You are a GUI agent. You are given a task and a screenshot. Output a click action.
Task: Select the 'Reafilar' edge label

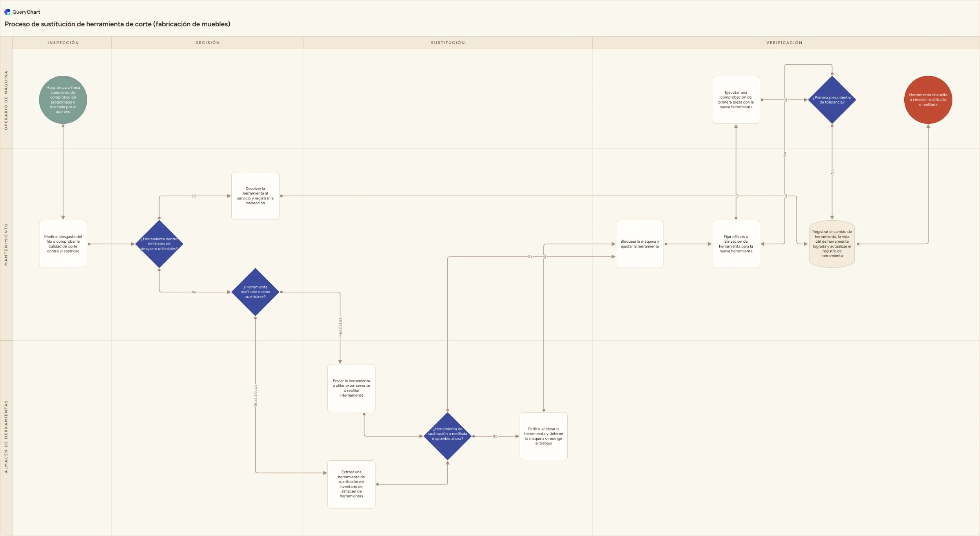340,327
